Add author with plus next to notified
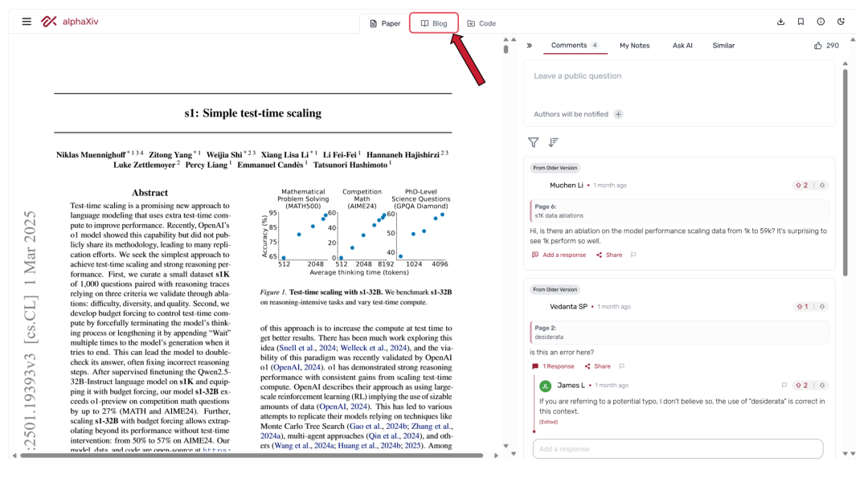This screenshot has height=478, width=868. pyautogui.click(x=618, y=114)
